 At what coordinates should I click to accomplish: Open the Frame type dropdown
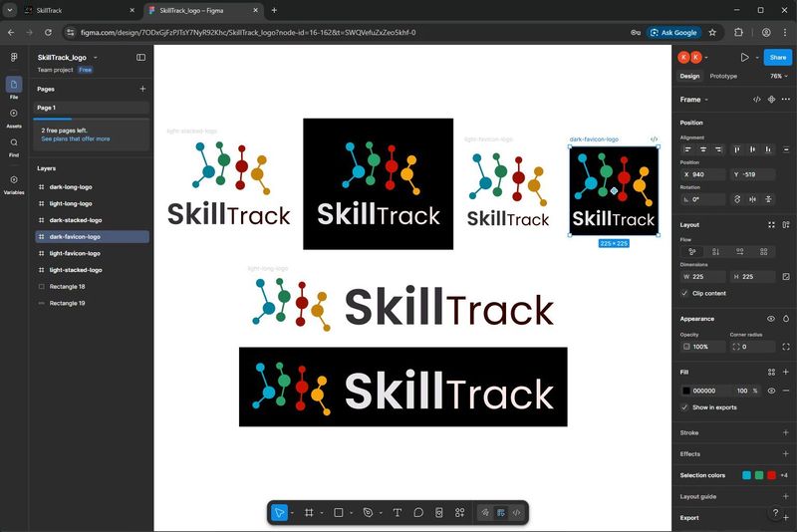coord(694,100)
